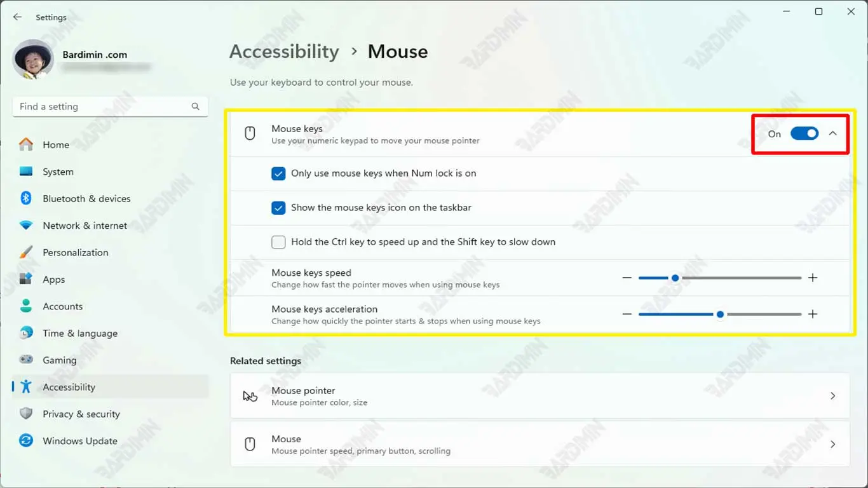Click the Gaming controller icon

click(x=26, y=360)
